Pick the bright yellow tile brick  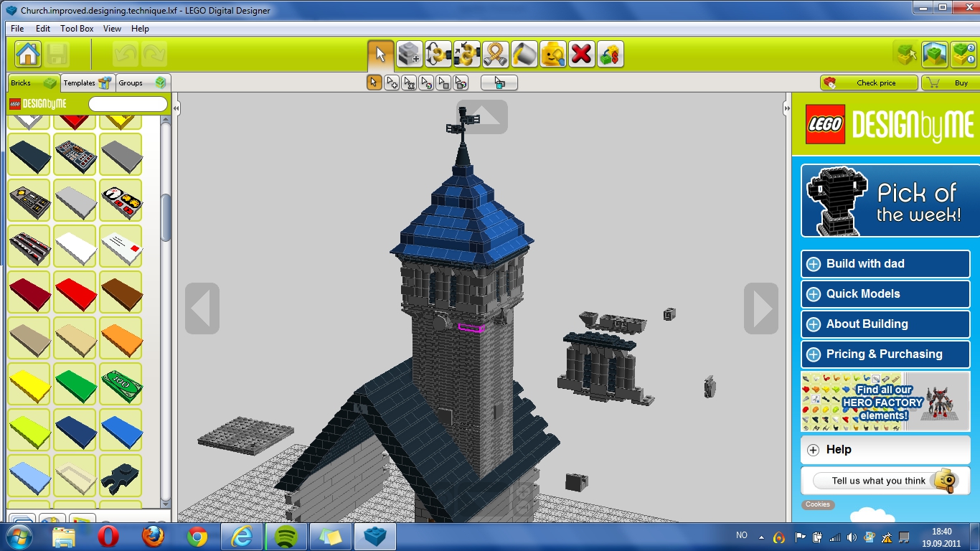[29, 384]
